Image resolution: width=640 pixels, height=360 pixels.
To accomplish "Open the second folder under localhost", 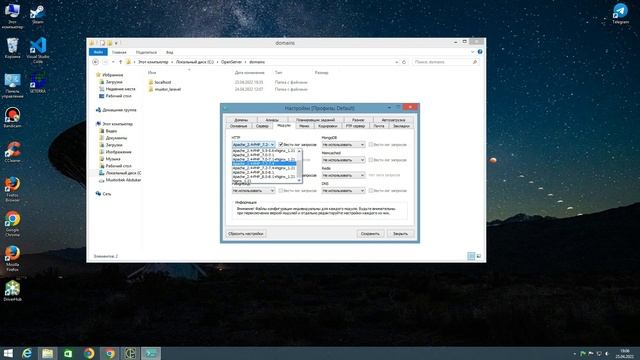I will coord(167,89).
